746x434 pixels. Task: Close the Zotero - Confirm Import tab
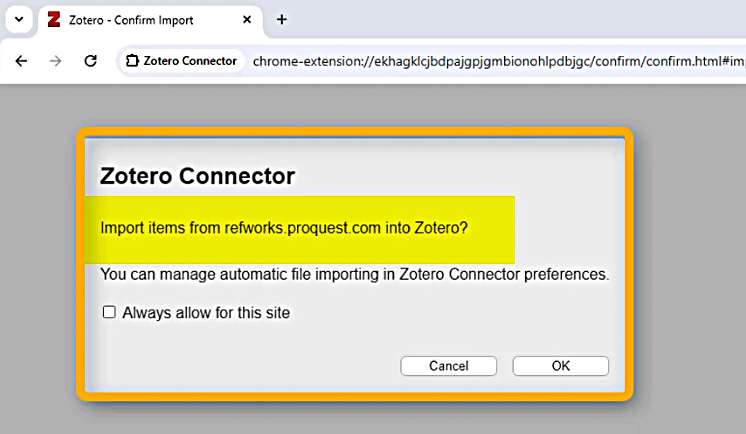coord(246,20)
